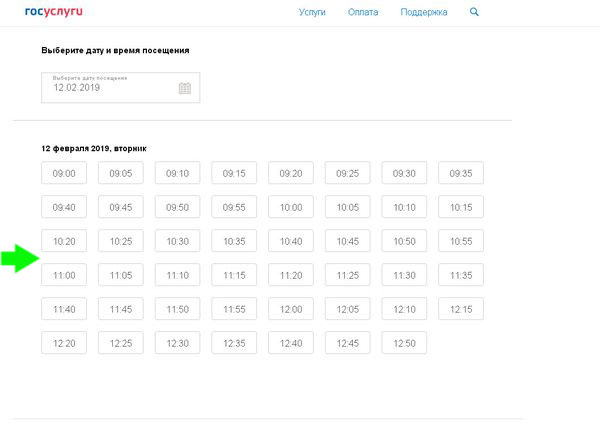Select the 10:00 time slot
The height and width of the screenshot is (431, 600).
point(291,207)
